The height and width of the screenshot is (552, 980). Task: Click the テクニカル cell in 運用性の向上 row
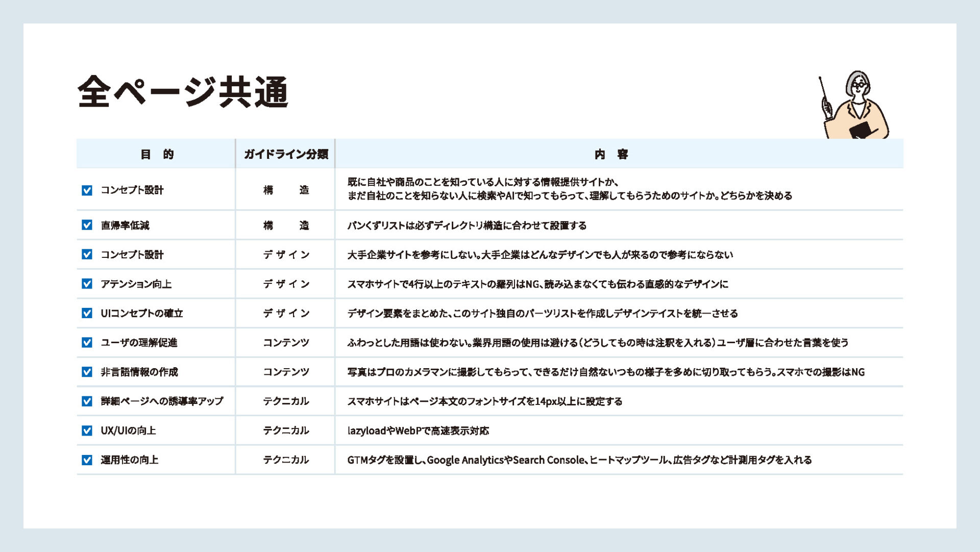pyautogui.click(x=285, y=460)
